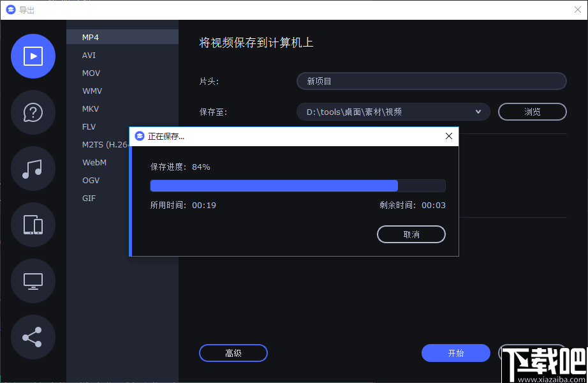The width and height of the screenshot is (588, 383).
Task: Open the help icon in the sidebar
Action: click(x=33, y=112)
